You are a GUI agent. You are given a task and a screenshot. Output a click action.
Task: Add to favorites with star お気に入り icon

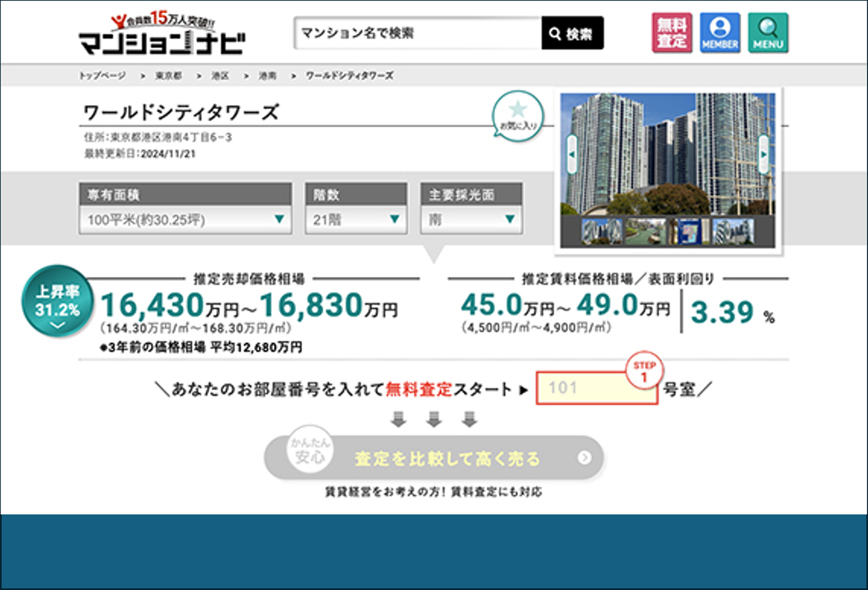coord(518,116)
